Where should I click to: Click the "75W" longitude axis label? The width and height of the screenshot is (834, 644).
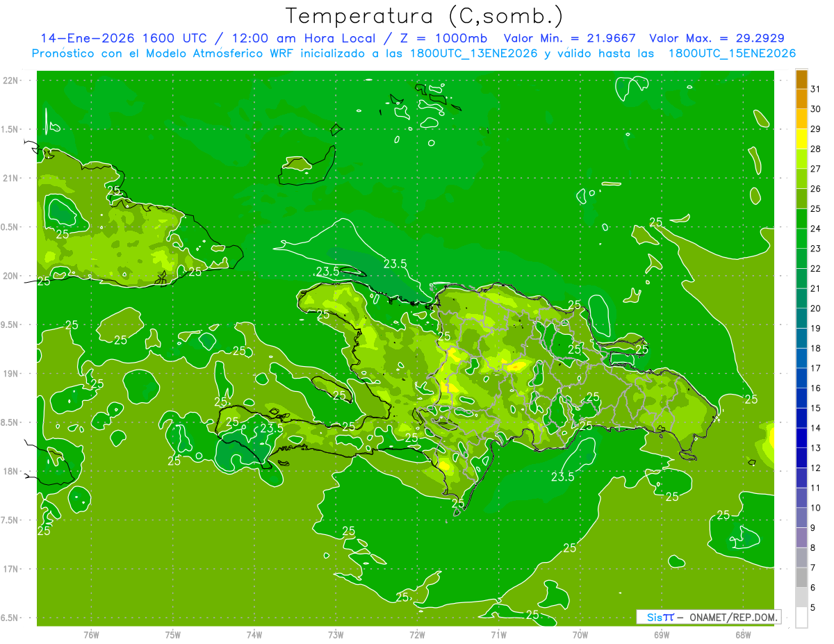point(173,635)
